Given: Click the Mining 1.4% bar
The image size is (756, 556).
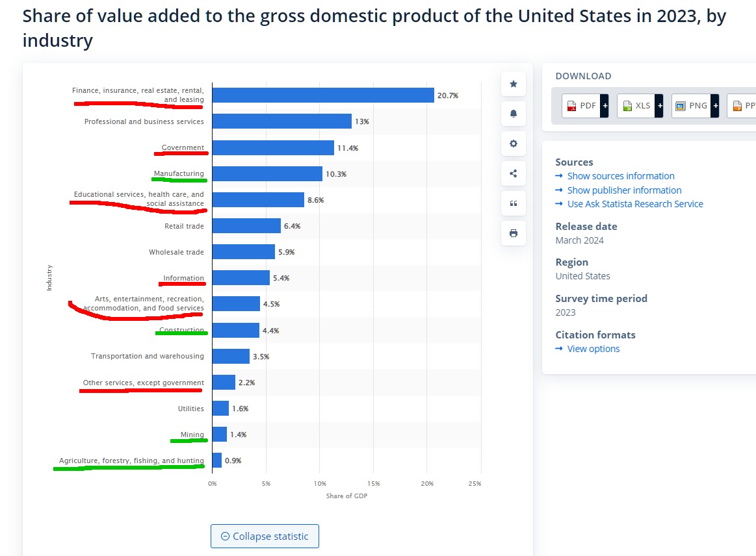Looking at the screenshot, I should (x=219, y=435).
